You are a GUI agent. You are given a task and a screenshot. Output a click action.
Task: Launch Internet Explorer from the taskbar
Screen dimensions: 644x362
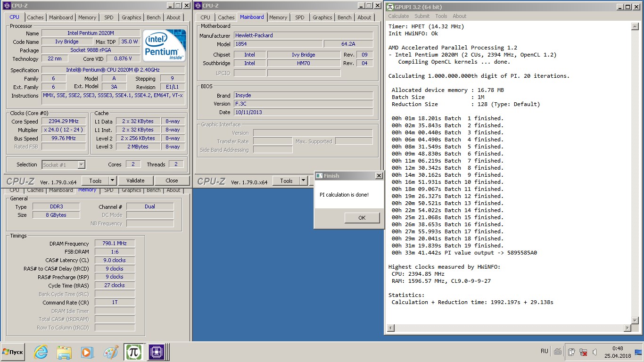tap(41, 352)
